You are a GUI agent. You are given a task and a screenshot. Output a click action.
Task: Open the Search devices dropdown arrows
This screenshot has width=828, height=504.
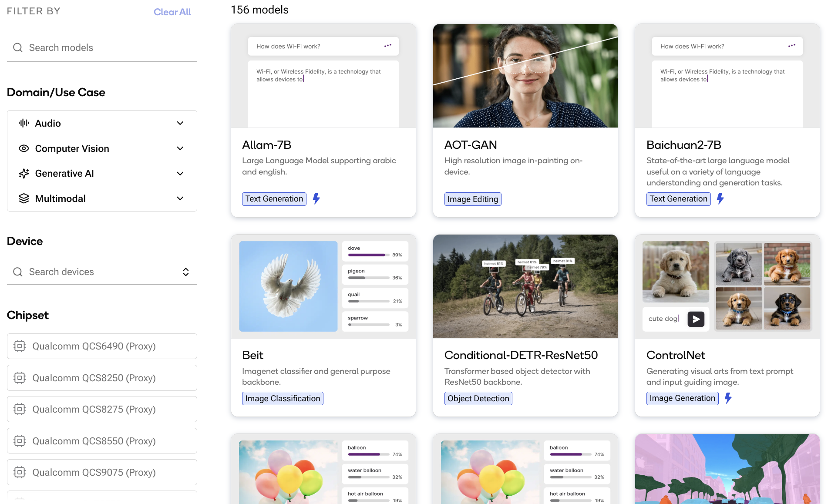186,272
